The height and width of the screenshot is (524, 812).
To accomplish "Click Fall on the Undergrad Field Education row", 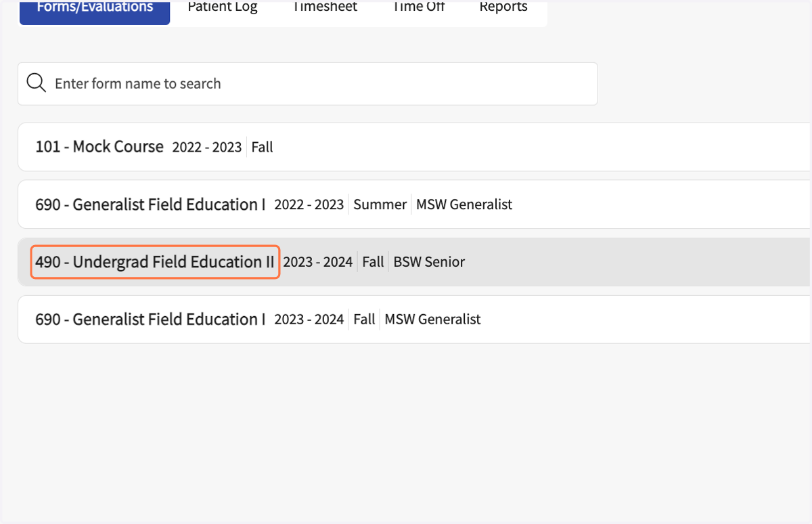I will coord(373,262).
